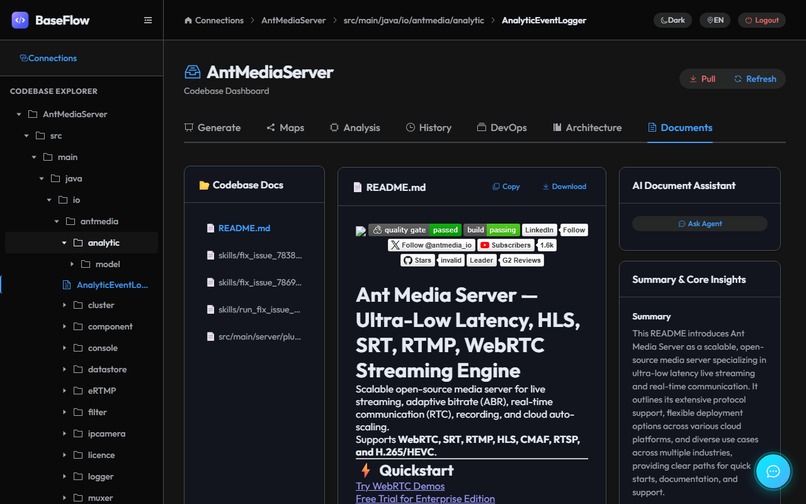
Task: Switch language with EN button
Action: click(715, 20)
